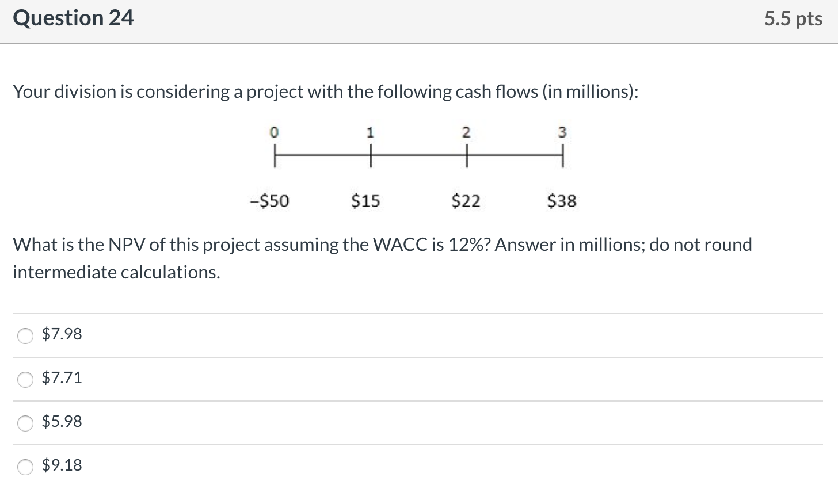Click the $5.98 answer text label

(x=62, y=422)
